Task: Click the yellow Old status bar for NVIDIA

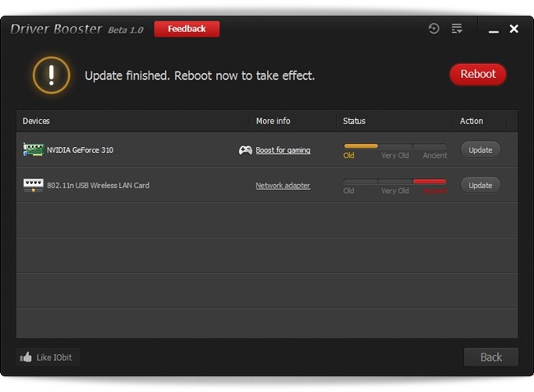Action: pyautogui.click(x=361, y=146)
